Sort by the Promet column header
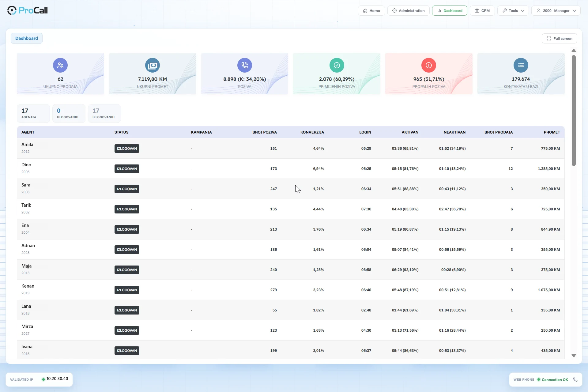588x392 pixels. click(552, 132)
